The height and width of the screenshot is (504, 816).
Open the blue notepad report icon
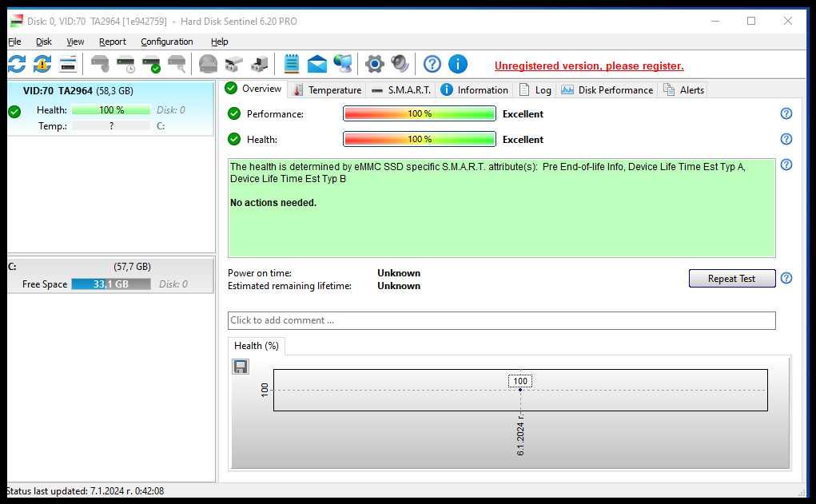point(292,65)
